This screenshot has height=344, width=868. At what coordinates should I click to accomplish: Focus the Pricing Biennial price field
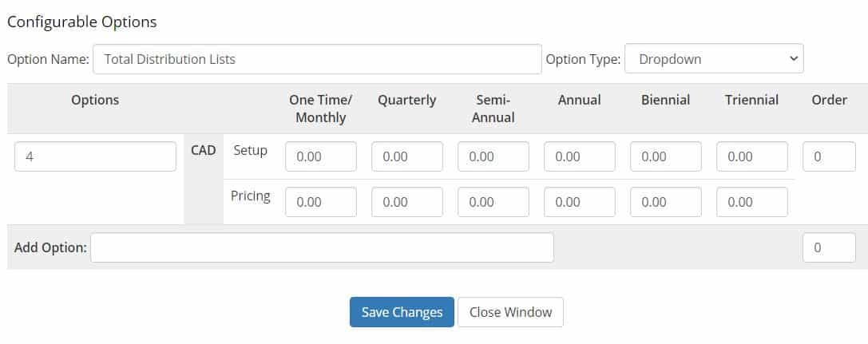click(666, 202)
